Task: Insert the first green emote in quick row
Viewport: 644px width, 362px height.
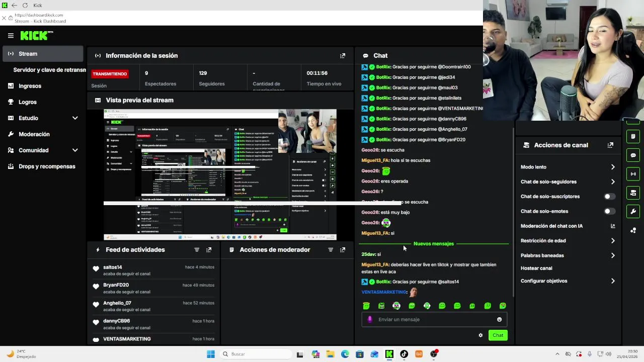Action: coord(366,306)
